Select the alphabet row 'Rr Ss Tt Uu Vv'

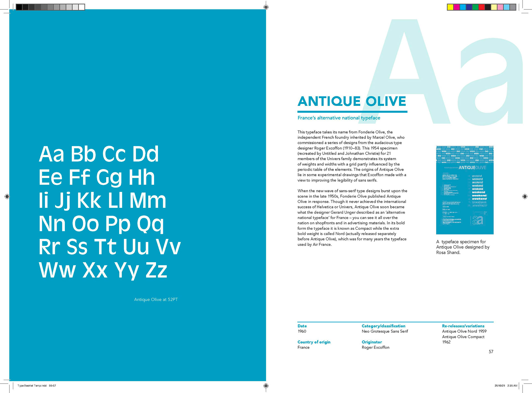(x=110, y=246)
